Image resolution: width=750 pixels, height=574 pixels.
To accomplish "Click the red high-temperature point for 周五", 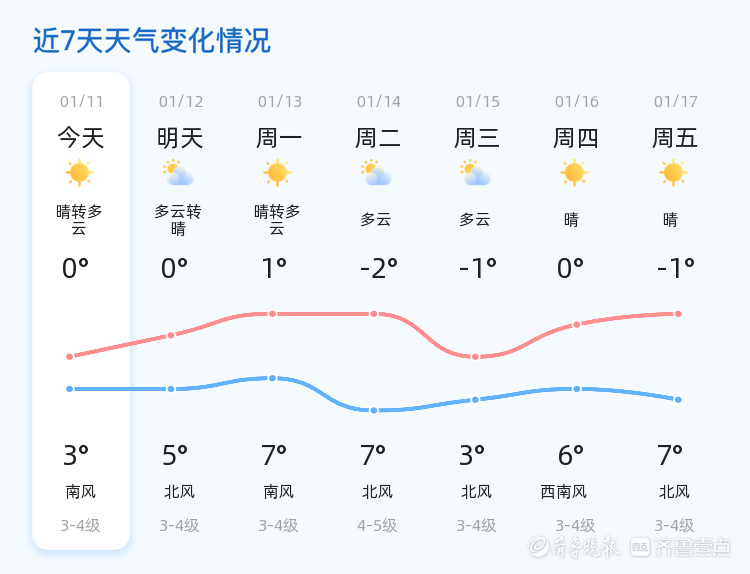I will (678, 314).
